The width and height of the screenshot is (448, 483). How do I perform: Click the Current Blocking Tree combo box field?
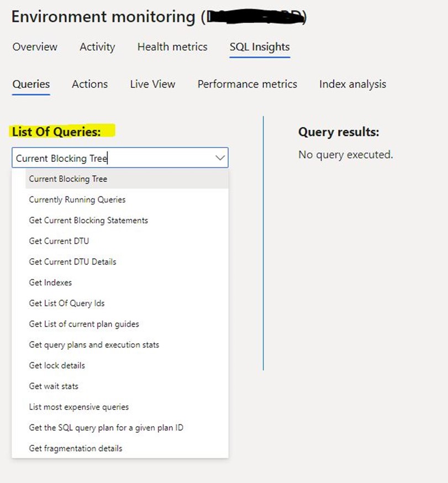click(x=120, y=158)
